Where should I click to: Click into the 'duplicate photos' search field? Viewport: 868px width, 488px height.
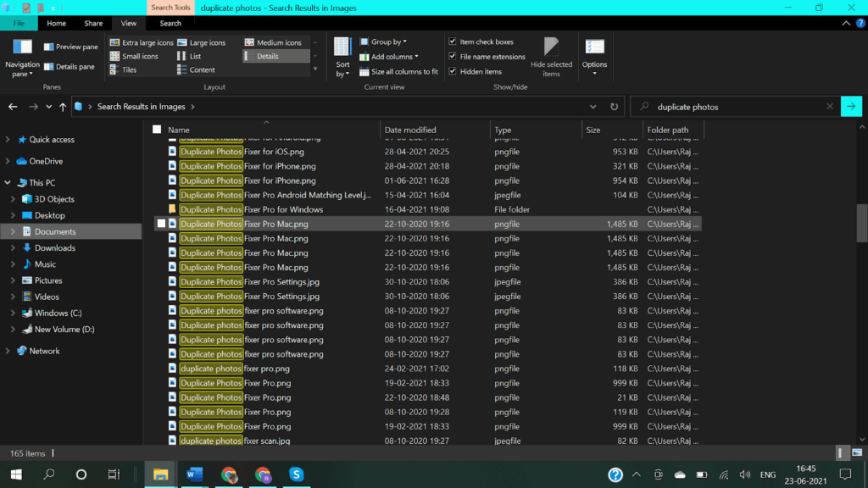(x=737, y=107)
